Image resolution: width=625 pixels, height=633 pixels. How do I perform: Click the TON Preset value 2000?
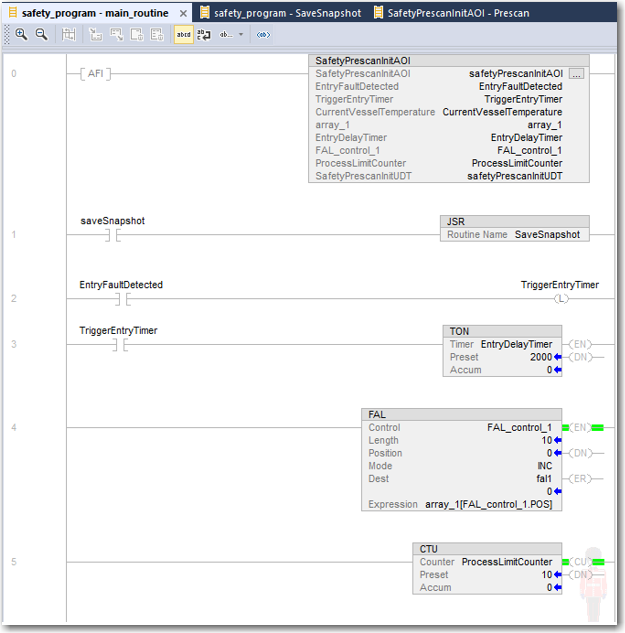click(541, 357)
